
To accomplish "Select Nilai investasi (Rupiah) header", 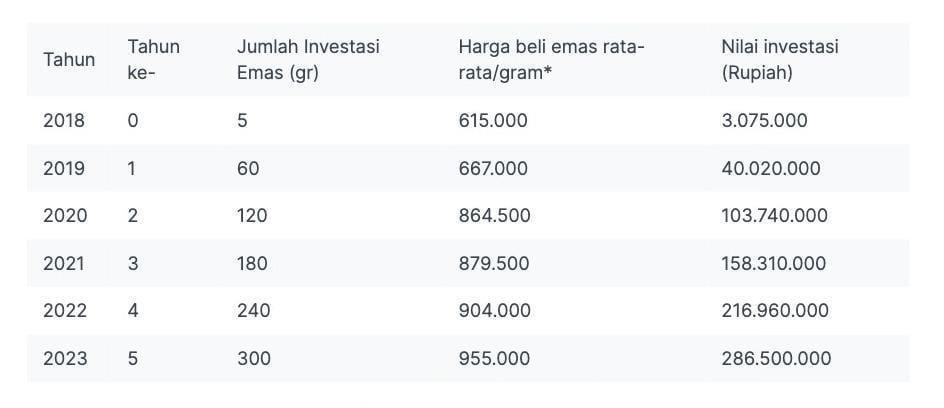I will pyautogui.click(x=780, y=60).
